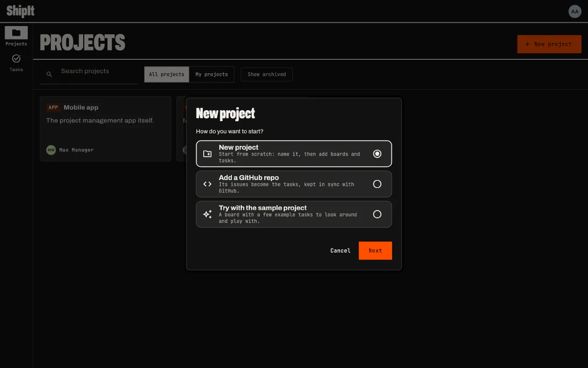This screenshot has height=368, width=588.
Task: Switch to My projects tab
Action: click(212, 74)
